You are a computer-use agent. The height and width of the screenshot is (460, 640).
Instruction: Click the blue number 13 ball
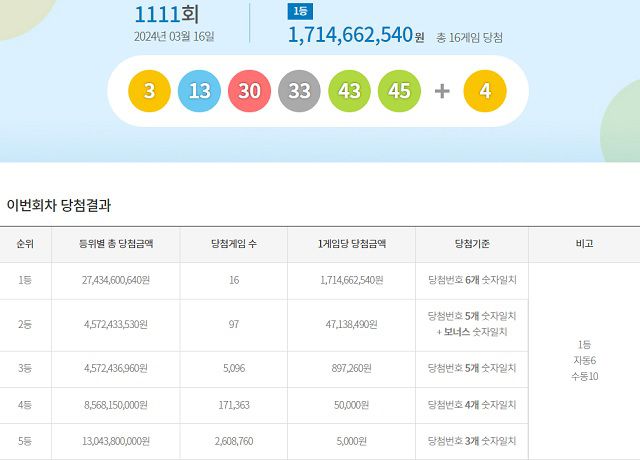199,91
